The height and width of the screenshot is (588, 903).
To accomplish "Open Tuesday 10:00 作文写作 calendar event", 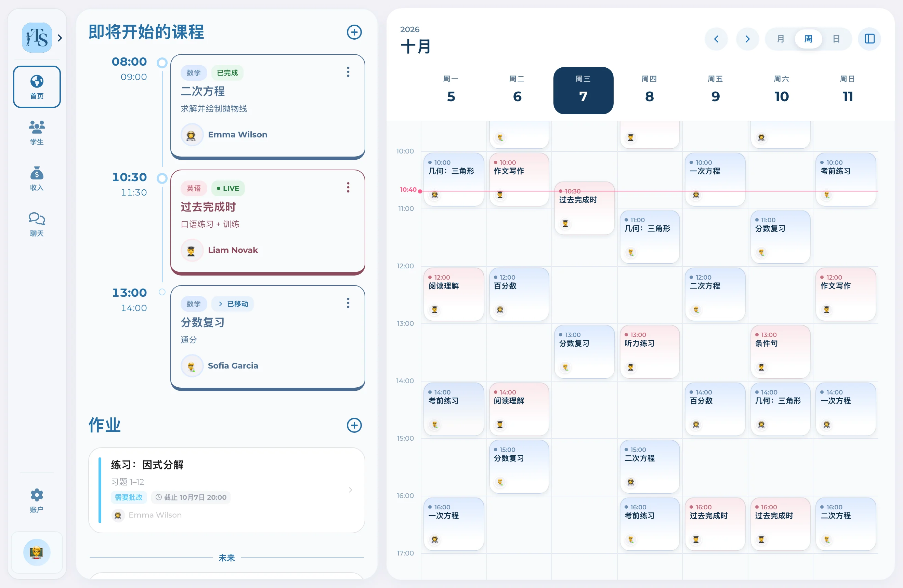I will click(519, 179).
